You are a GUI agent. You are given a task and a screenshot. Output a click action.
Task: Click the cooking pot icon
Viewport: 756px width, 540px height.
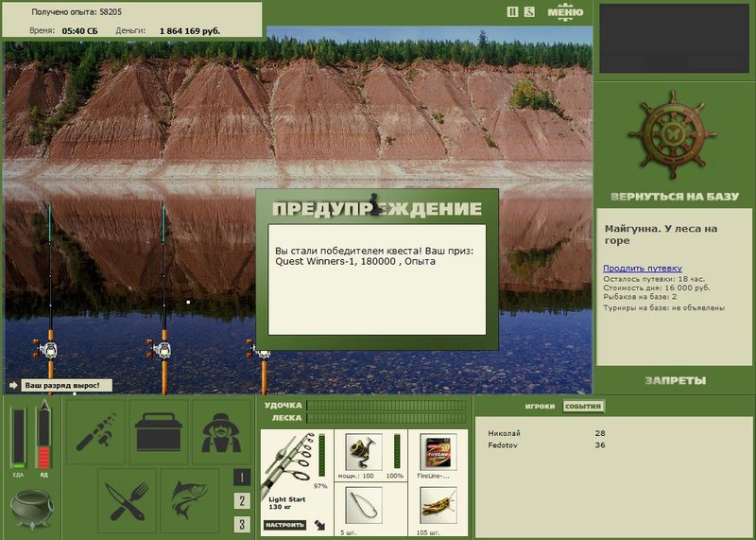[32, 509]
